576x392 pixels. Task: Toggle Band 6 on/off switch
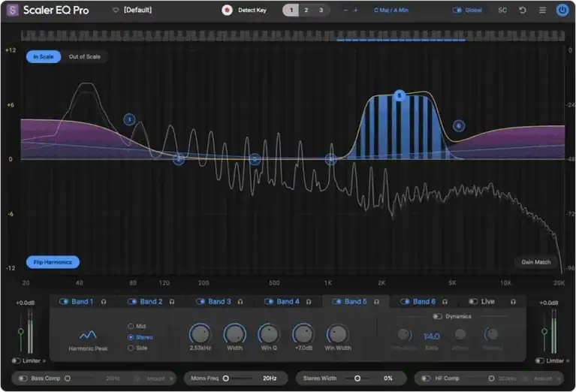pyautogui.click(x=405, y=302)
